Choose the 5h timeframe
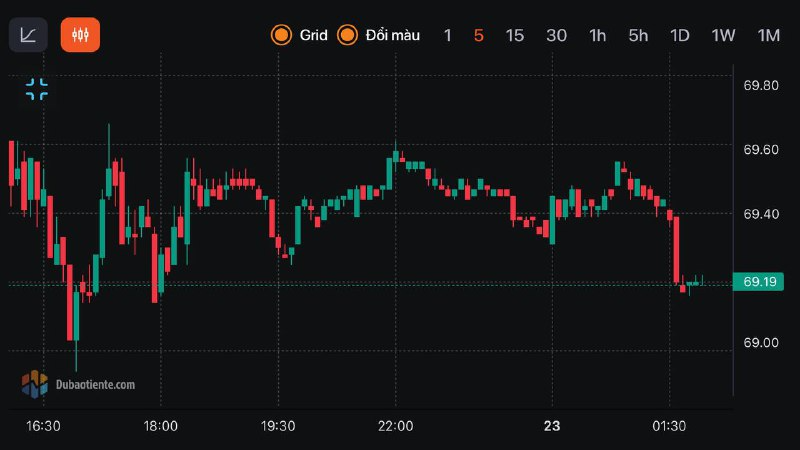 pos(638,35)
